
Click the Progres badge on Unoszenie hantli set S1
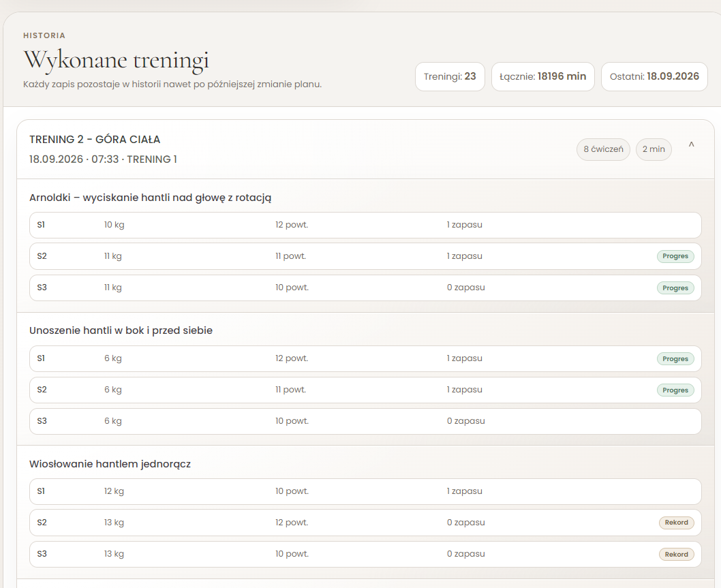[x=675, y=359]
